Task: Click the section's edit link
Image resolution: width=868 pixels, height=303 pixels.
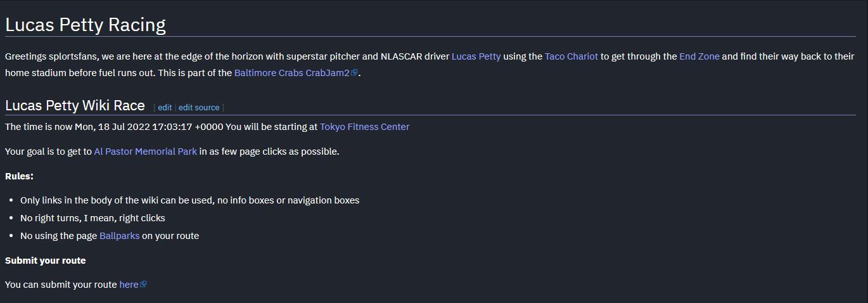Action: (165, 108)
